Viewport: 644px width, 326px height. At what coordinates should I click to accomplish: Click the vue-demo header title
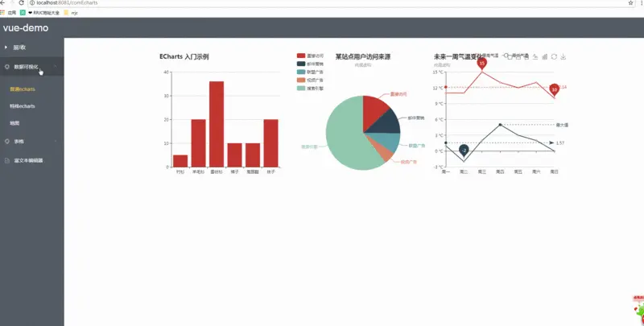tap(26, 28)
